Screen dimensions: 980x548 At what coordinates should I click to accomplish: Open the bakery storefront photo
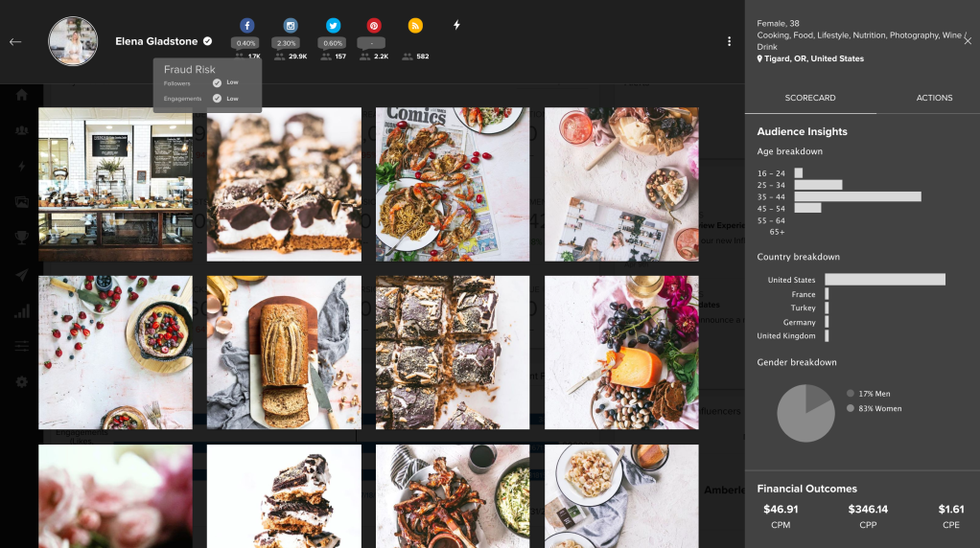pos(115,184)
